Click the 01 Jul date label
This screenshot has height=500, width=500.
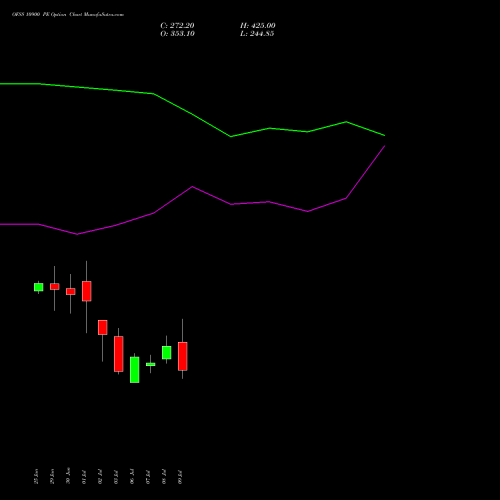point(84,477)
